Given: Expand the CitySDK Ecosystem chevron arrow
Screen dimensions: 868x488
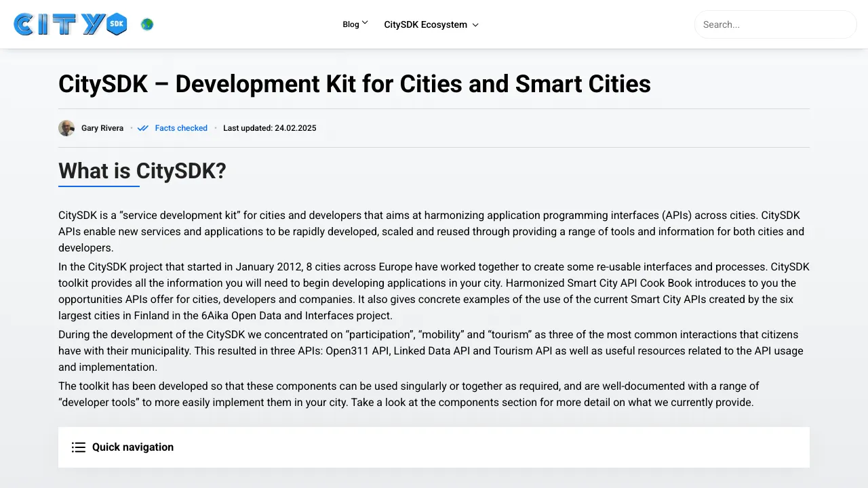Looking at the screenshot, I should 475,25.
